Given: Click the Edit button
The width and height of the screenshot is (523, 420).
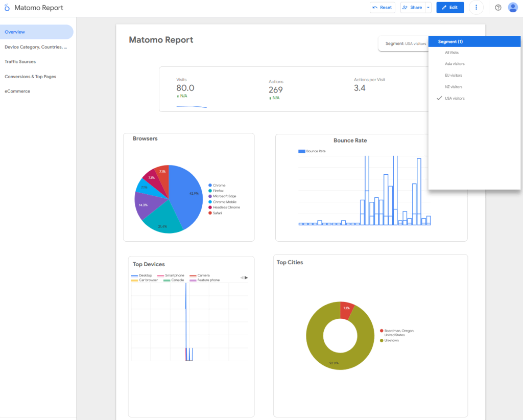Looking at the screenshot, I should point(450,7).
